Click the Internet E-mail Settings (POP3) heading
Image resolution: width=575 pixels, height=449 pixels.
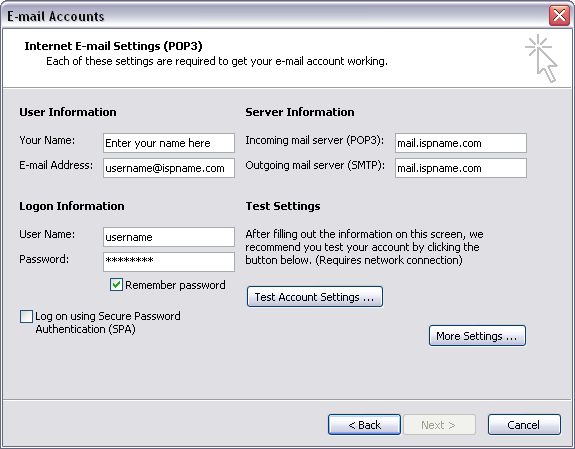point(113,46)
